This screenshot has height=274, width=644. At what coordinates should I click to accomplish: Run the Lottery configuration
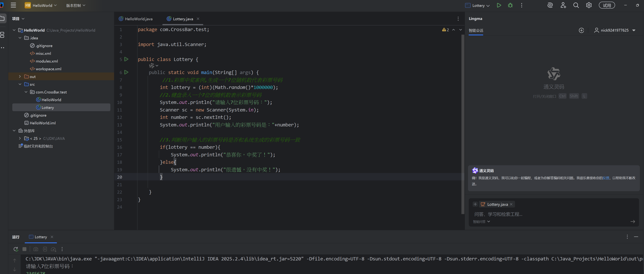click(x=499, y=5)
